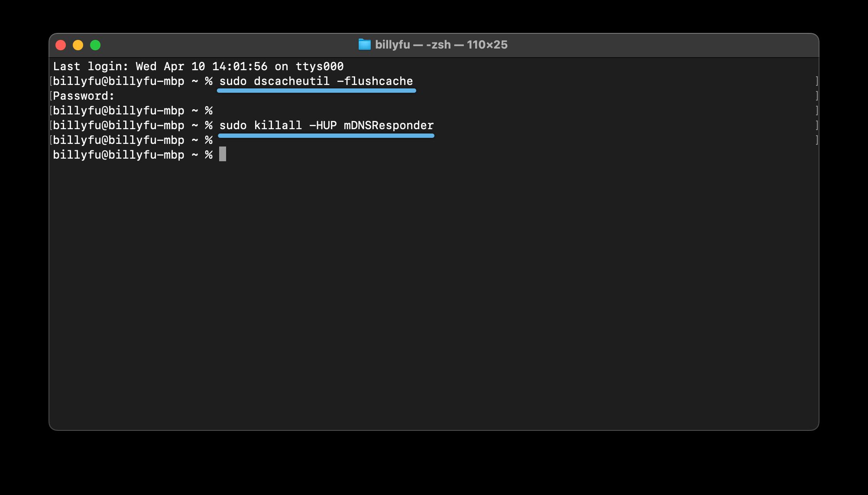Click the gray block cursor at the prompt
868x495 pixels.
(223, 154)
